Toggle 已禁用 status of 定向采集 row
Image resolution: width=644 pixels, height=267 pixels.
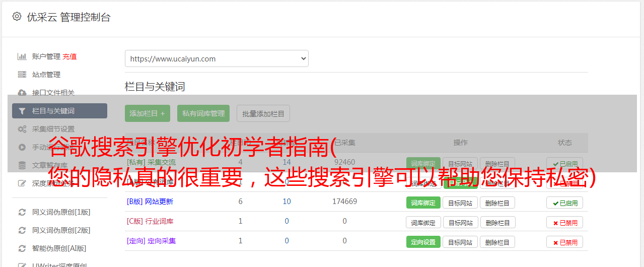(565, 242)
